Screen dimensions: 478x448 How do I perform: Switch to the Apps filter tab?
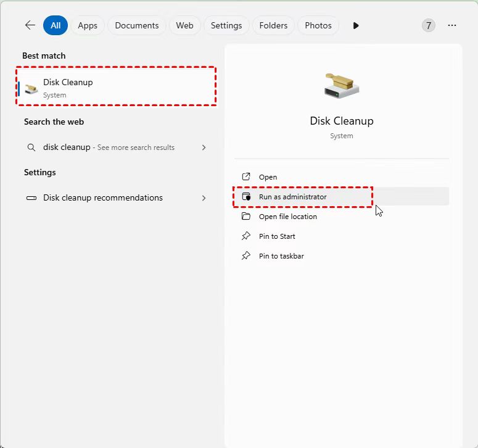pyautogui.click(x=88, y=25)
